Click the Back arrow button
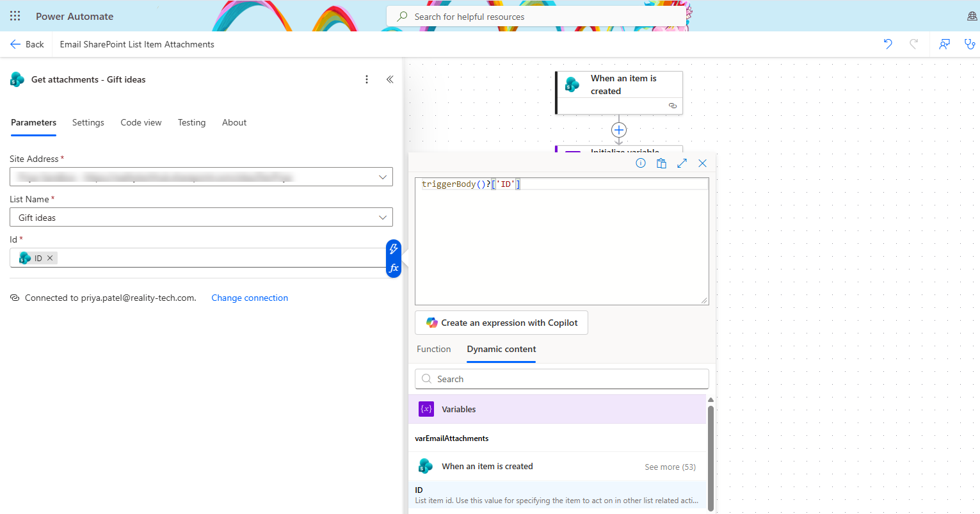Image resolution: width=980 pixels, height=514 pixels. tap(27, 44)
